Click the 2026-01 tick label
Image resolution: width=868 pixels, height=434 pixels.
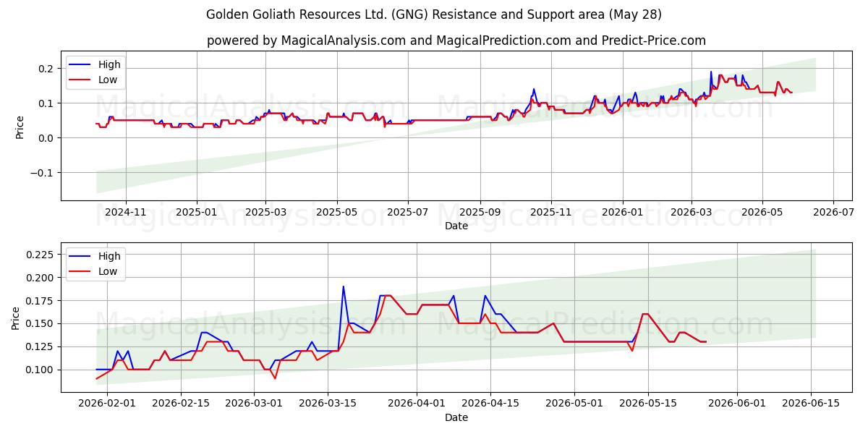pos(622,212)
